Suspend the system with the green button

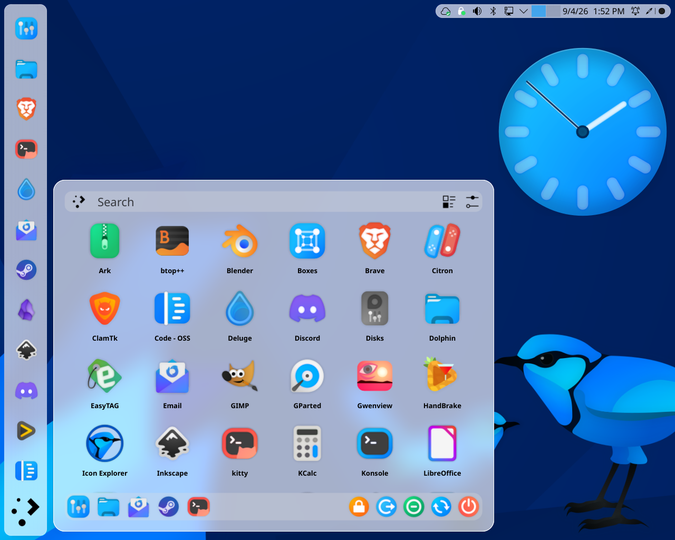(x=414, y=507)
